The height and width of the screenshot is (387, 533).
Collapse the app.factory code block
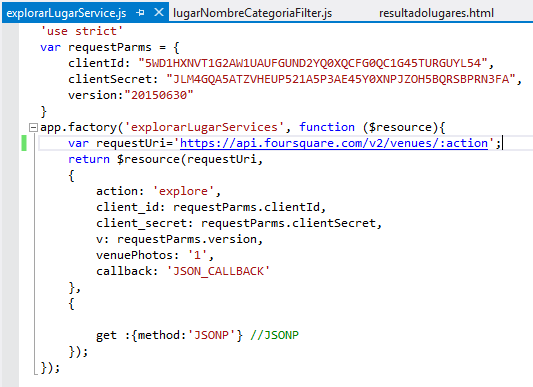[33, 128]
